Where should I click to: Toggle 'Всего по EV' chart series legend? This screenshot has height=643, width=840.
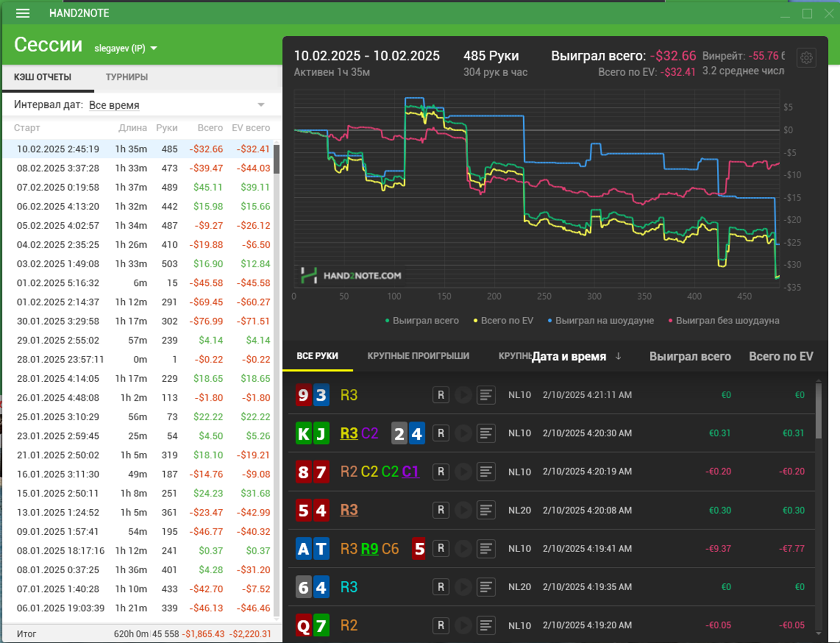(x=503, y=321)
